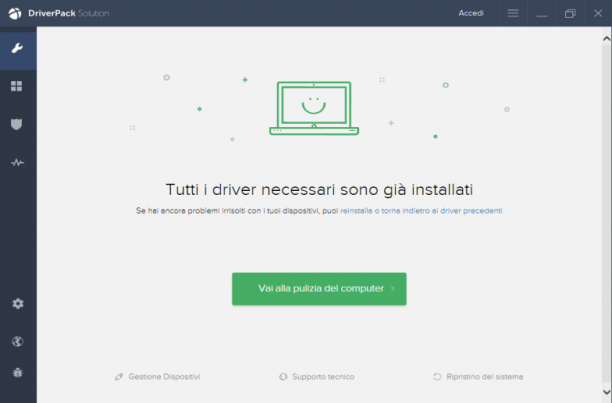The image size is (612, 403).
Task: Click the DriverPack logo icon
Action: pyautogui.click(x=15, y=13)
